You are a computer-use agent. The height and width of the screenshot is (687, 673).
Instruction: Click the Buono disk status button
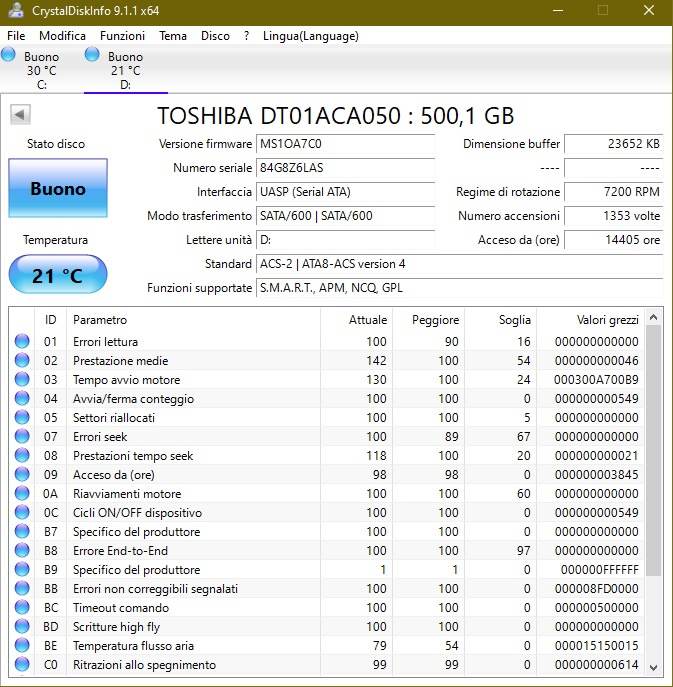(58, 188)
